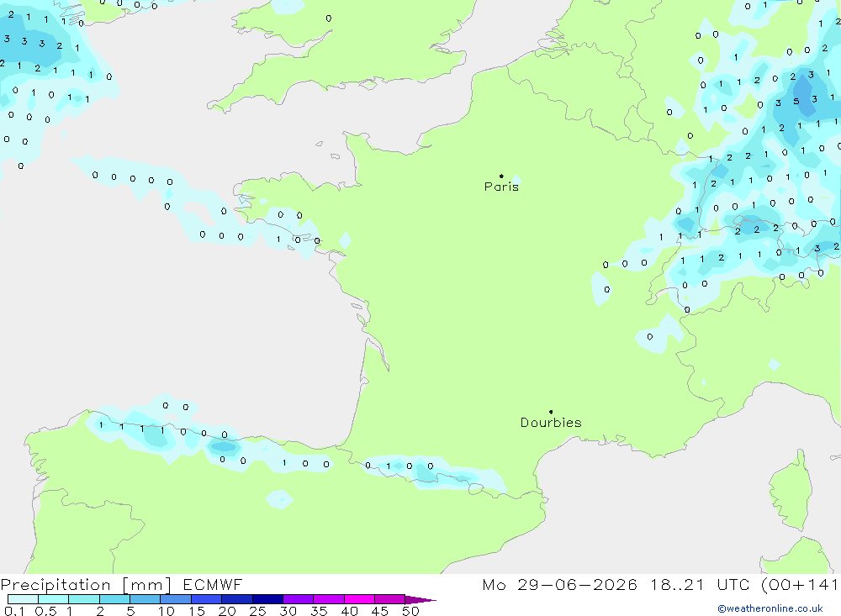The image size is (841, 616).
Task: Choose the 25–30 mm dark navy swatch
Action: coord(267,599)
